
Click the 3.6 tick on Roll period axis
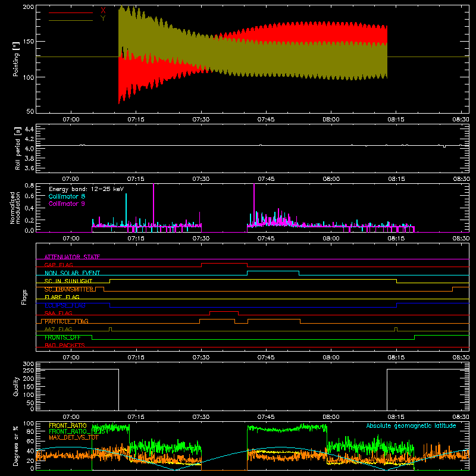click(x=29, y=168)
